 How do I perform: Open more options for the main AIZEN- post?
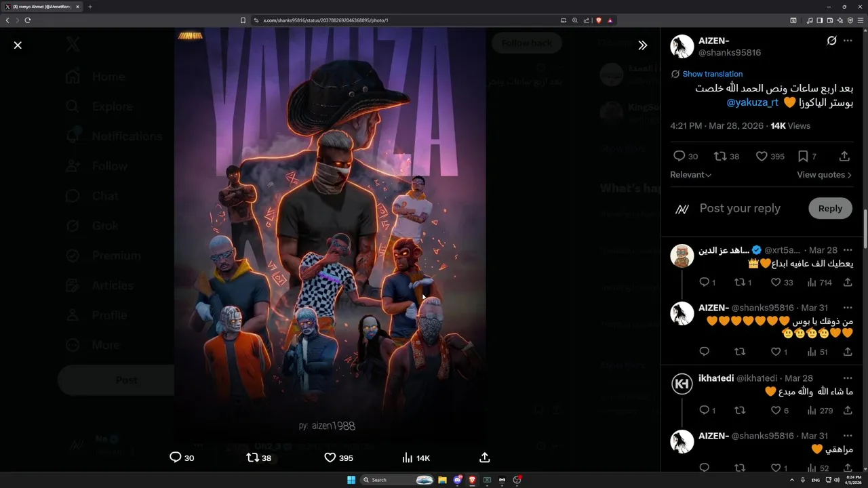click(848, 41)
